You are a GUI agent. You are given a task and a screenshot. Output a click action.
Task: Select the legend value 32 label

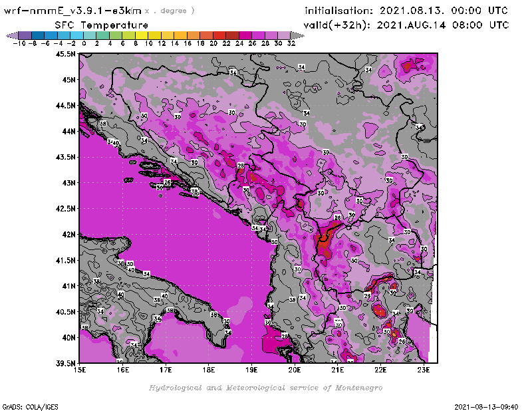tap(291, 43)
